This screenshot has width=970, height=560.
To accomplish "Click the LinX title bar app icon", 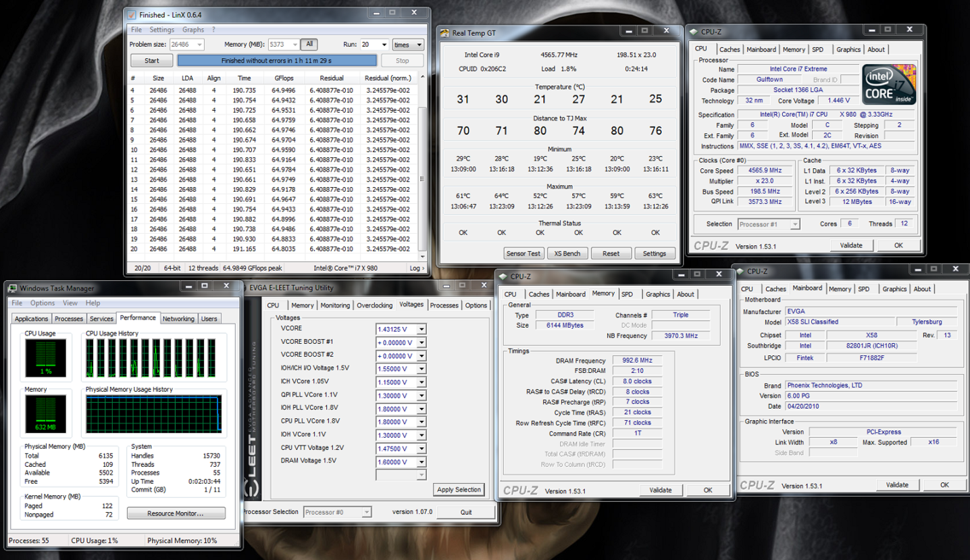I will coord(132,15).
